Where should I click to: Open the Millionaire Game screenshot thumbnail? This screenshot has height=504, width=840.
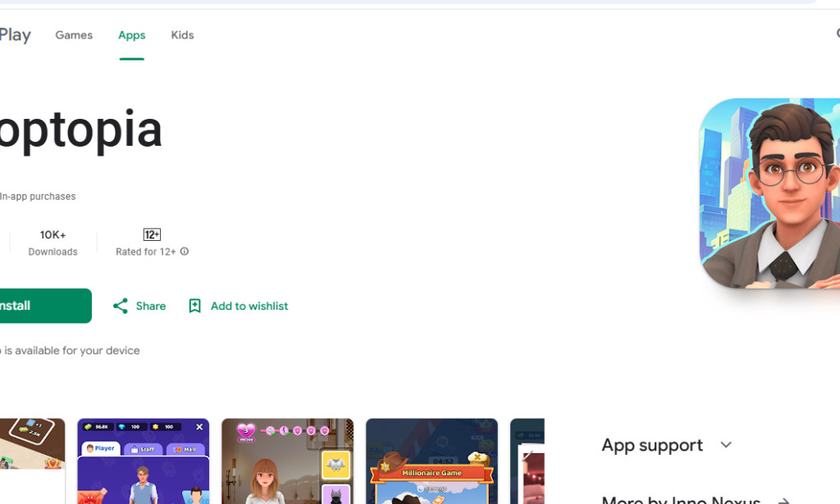click(431, 461)
